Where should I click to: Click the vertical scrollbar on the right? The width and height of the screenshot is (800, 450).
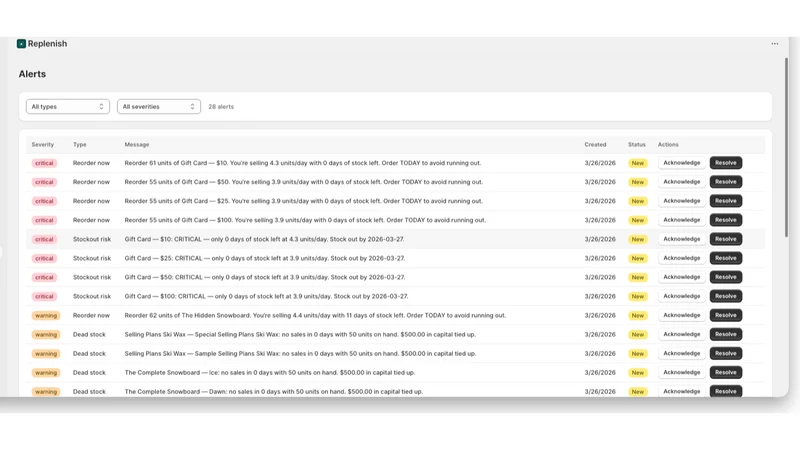[786, 147]
